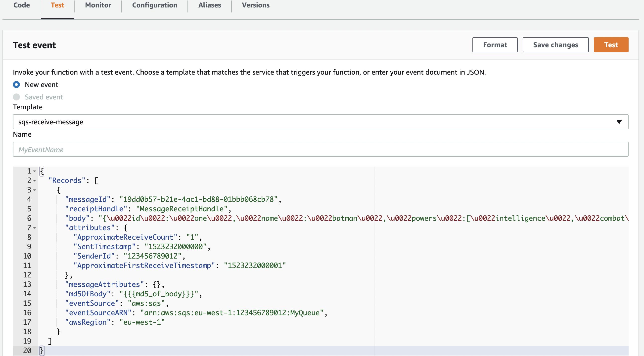
Task: Click the "awsRegion" key on line 17
Action: (x=88, y=322)
